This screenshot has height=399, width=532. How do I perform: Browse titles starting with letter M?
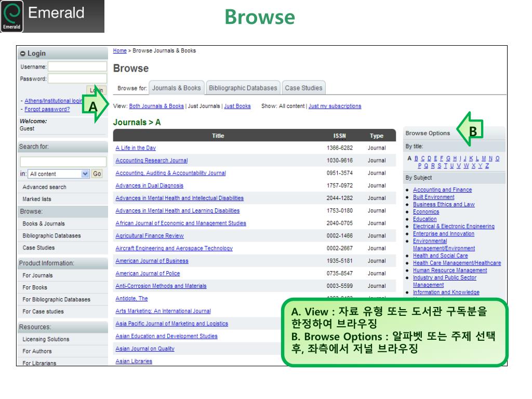(x=484, y=158)
